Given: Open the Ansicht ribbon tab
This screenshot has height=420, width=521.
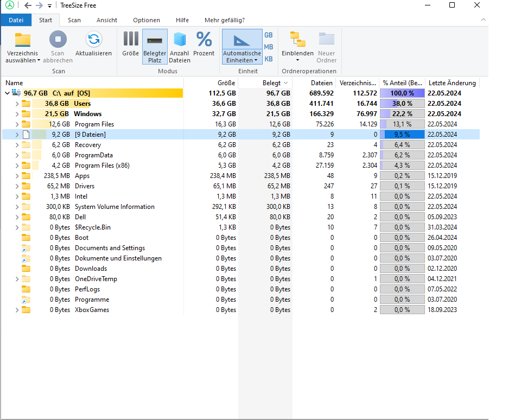Looking at the screenshot, I should tap(107, 20).
